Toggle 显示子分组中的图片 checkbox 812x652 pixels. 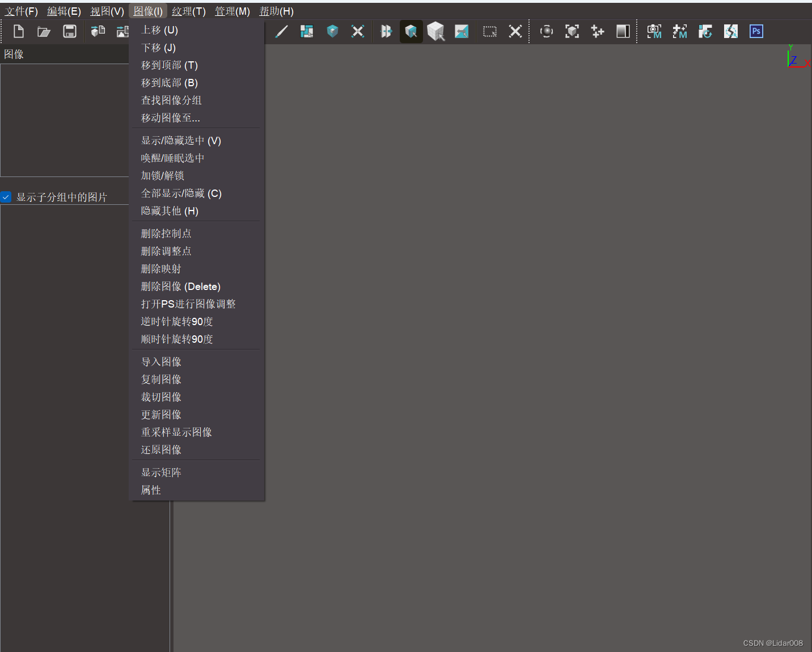[6, 197]
